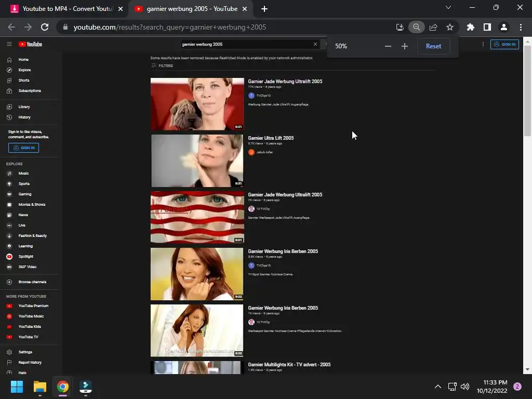This screenshot has width=532, height=399.
Task: Increase zoom with plus button
Action: pyautogui.click(x=404, y=46)
